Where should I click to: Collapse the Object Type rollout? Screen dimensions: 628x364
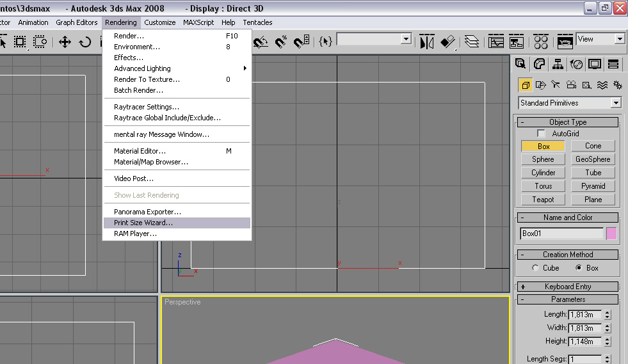[568, 122]
